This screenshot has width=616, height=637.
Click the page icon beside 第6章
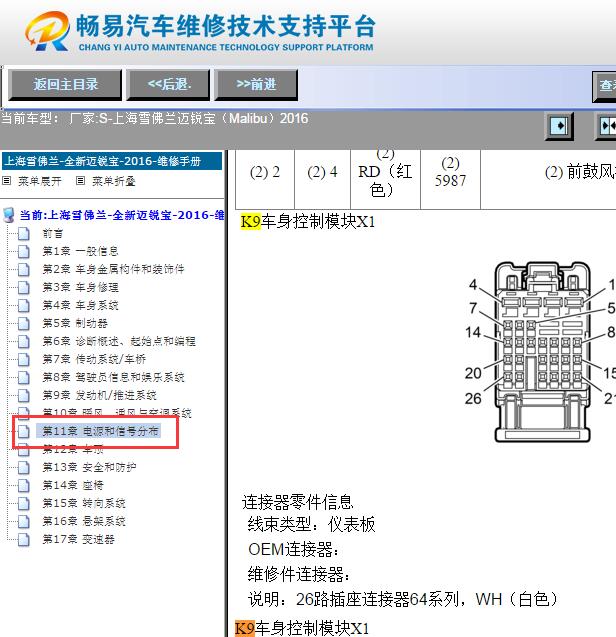pyautogui.click(x=24, y=341)
